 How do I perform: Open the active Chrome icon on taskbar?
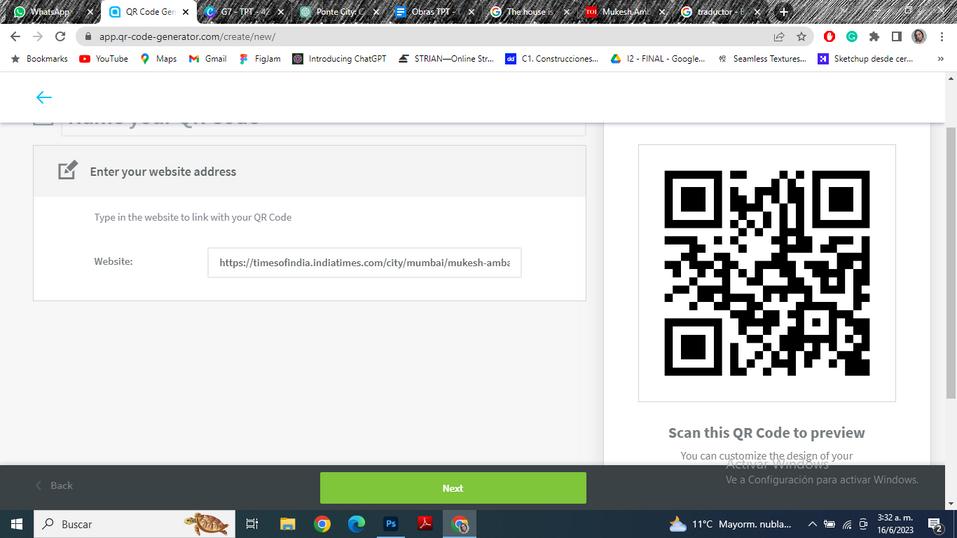click(460, 524)
